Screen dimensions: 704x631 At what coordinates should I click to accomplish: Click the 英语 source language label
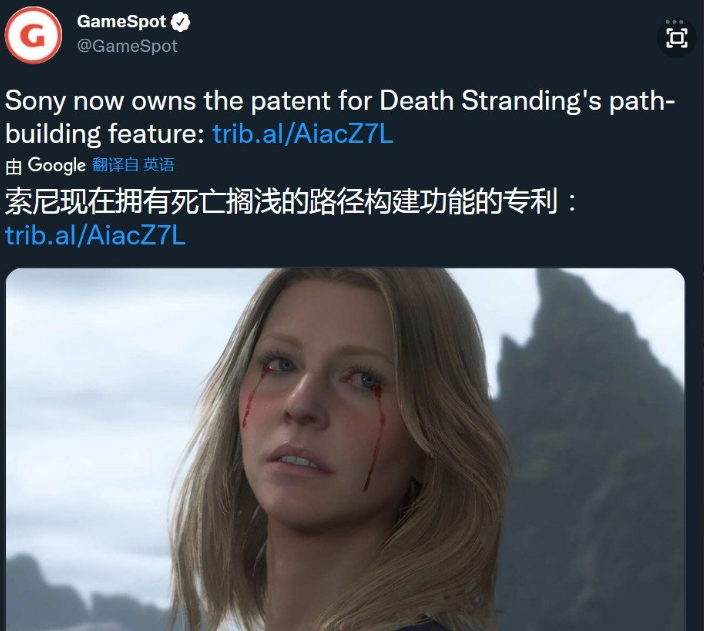point(158,165)
